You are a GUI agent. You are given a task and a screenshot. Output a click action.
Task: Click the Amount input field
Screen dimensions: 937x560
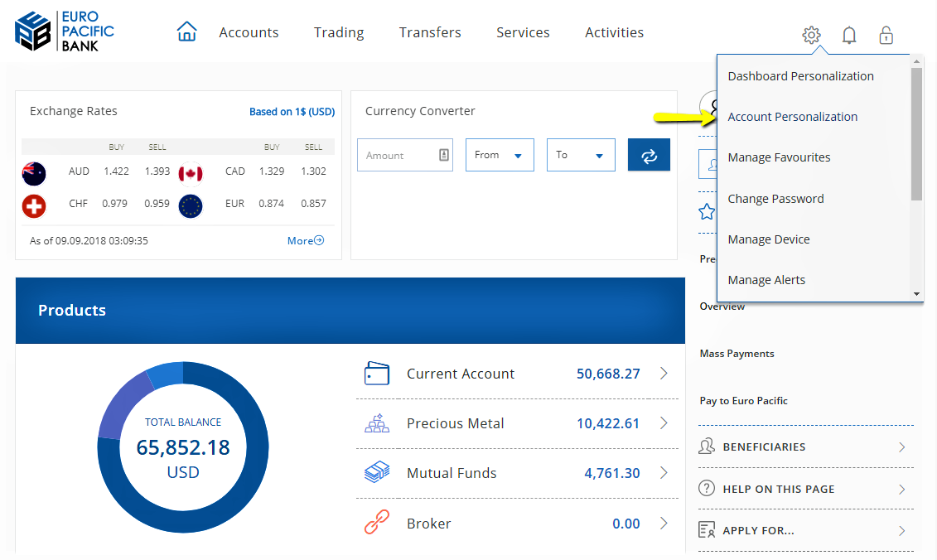(x=405, y=155)
